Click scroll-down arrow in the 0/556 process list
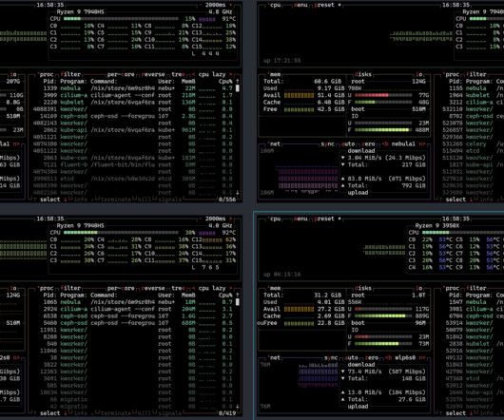 click(x=238, y=193)
